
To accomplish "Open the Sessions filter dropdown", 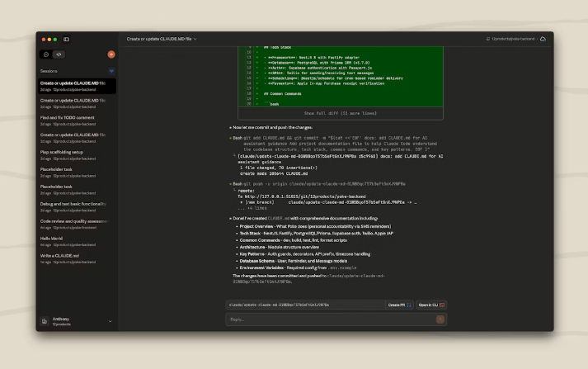I will pyautogui.click(x=111, y=71).
